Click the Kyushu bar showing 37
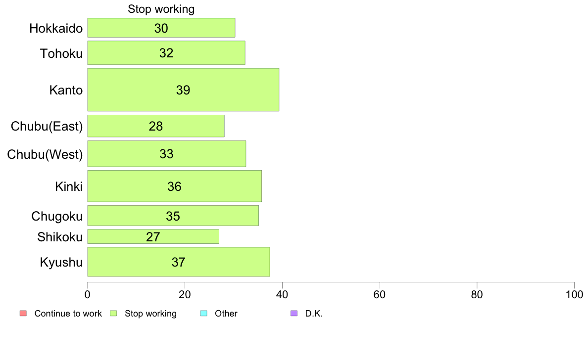Viewport: 588px width, 364px height. coord(179,262)
